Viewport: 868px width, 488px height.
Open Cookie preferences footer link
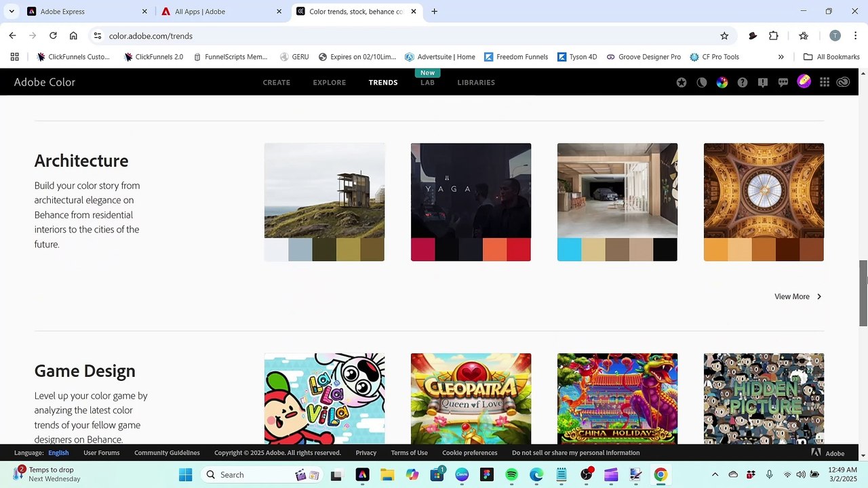tap(470, 453)
